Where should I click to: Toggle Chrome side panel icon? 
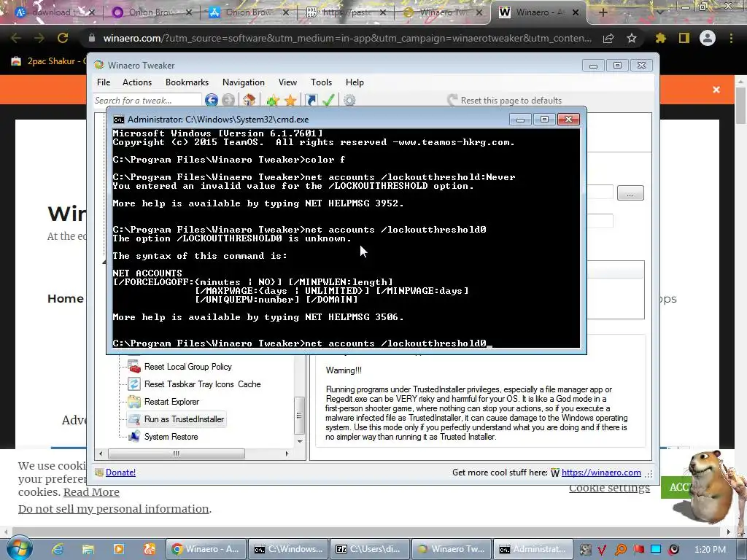click(684, 38)
